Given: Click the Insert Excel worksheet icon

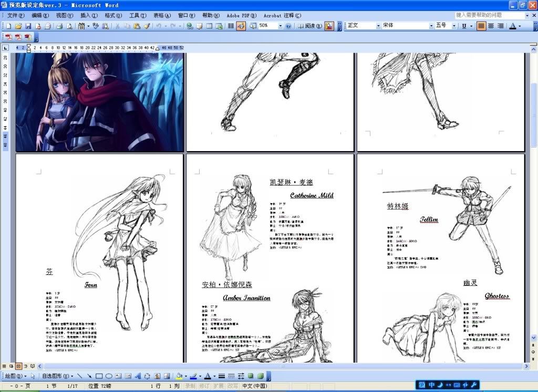Looking at the screenshot, I should point(219,26).
